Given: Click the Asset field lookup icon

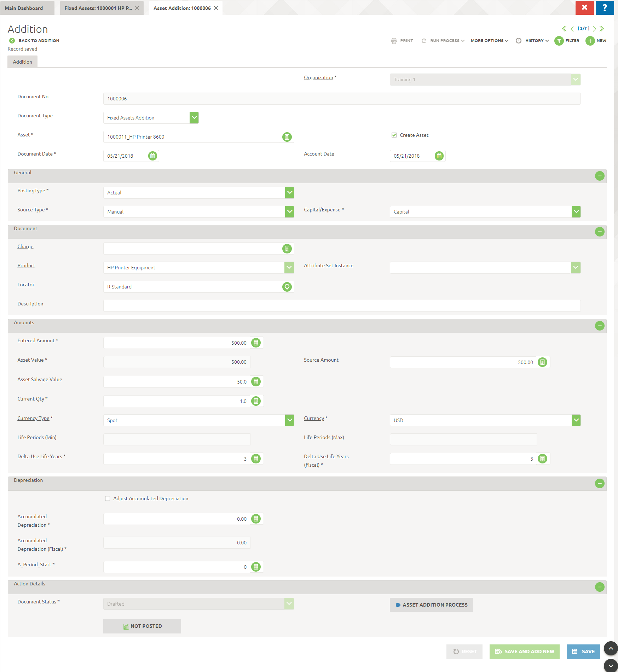Looking at the screenshot, I should (x=287, y=137).
